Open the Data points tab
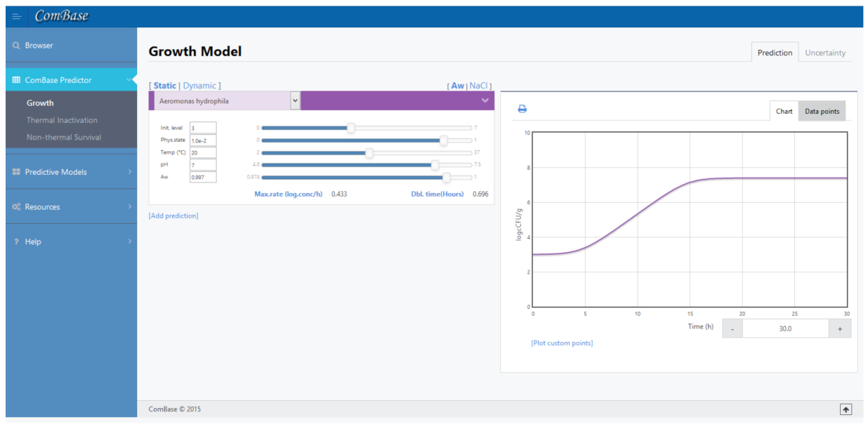 tap(822, 112)
